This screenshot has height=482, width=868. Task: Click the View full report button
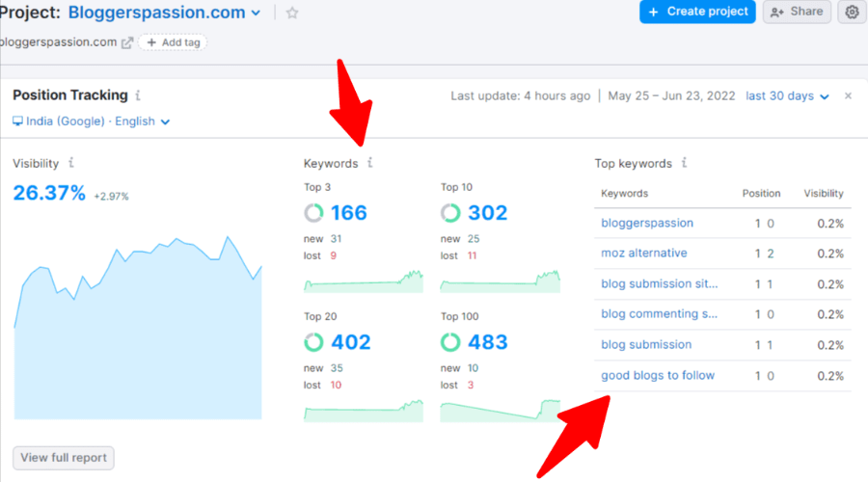64,458
